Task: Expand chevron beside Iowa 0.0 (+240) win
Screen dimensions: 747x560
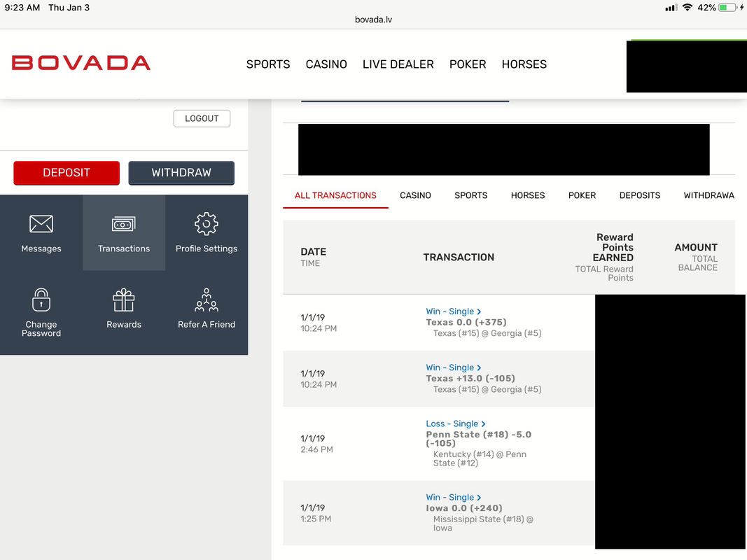Action: coord(480,497)
